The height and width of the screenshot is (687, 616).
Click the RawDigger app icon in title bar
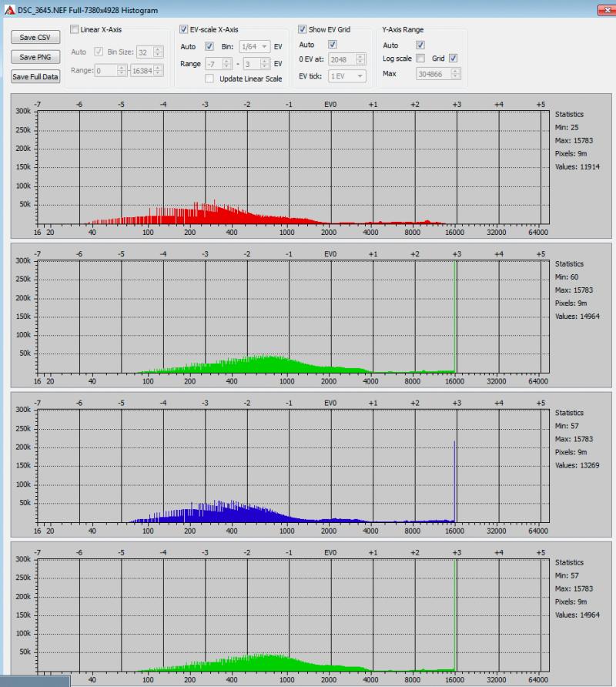[10, 10]
